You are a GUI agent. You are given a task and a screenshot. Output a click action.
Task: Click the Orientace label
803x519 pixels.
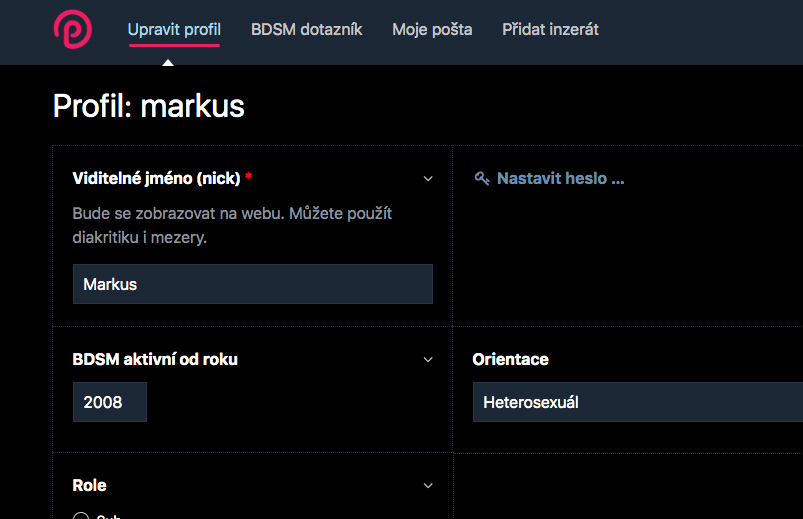click(510, 359)
